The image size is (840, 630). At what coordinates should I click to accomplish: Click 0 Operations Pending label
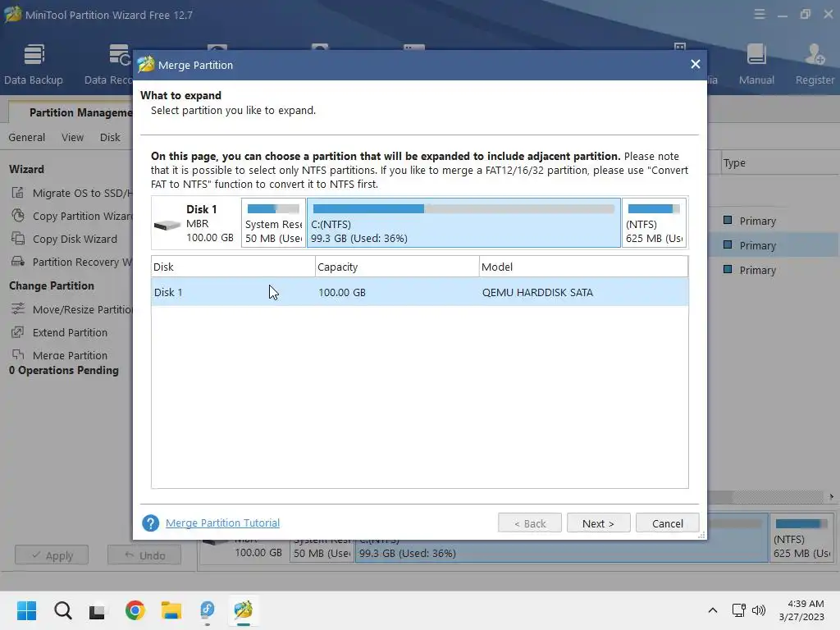pyautogui.click(x=64, y=370)
